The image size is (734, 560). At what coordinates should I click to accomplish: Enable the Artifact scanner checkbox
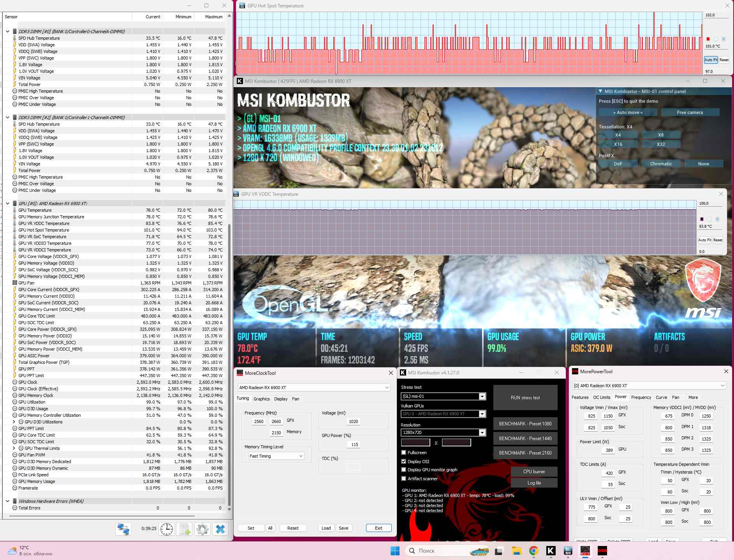tap(404, 479)
